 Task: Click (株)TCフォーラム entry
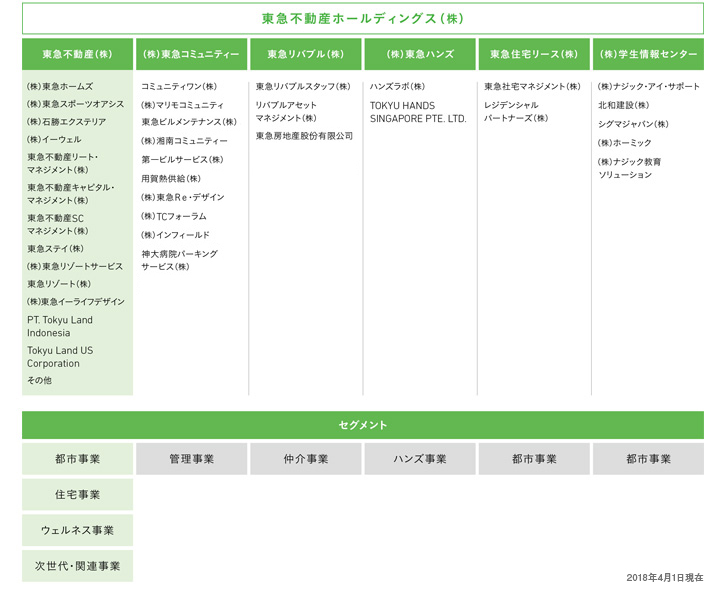[x=173, y=216]
